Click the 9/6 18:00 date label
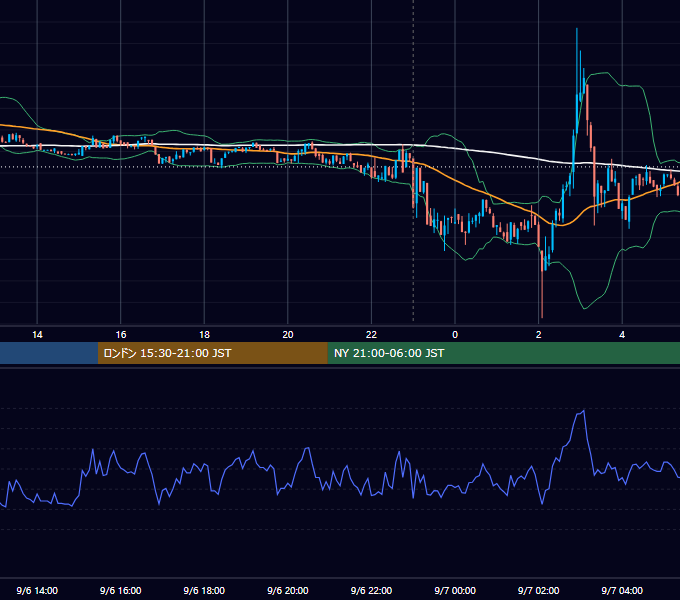 click(204, 590)
